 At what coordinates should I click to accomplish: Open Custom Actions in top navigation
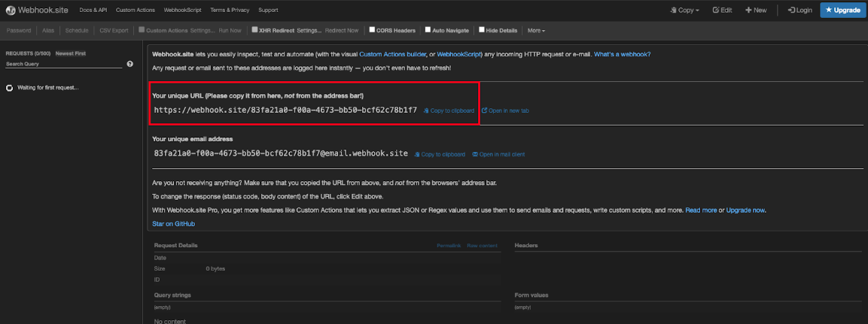pos(136,10)
